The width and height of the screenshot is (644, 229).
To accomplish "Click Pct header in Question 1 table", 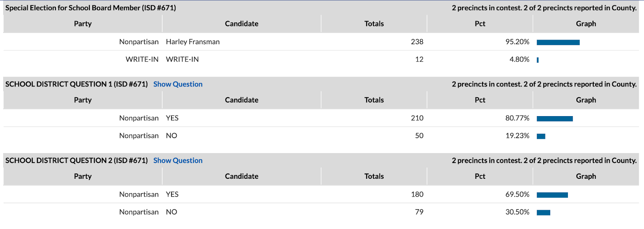I will coord(480,100).
